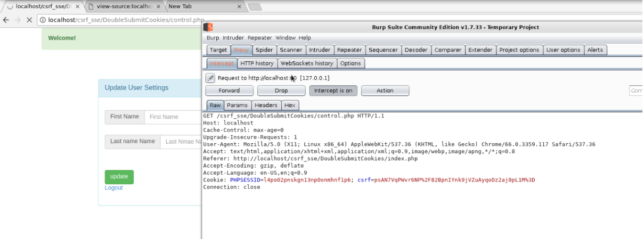Switch to the Params view tab
This screenshot has height=239, width=644.
238,105
